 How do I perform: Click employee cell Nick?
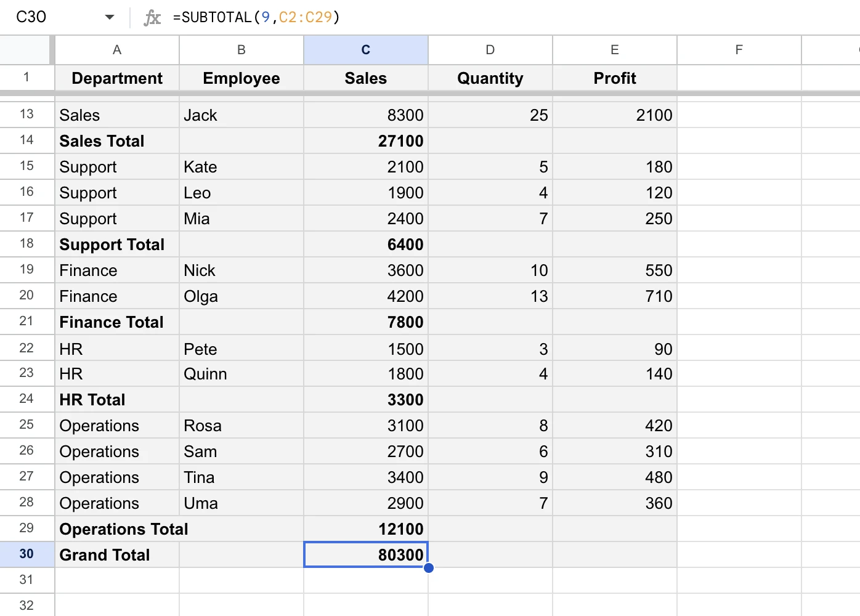(x=241, y=270)
